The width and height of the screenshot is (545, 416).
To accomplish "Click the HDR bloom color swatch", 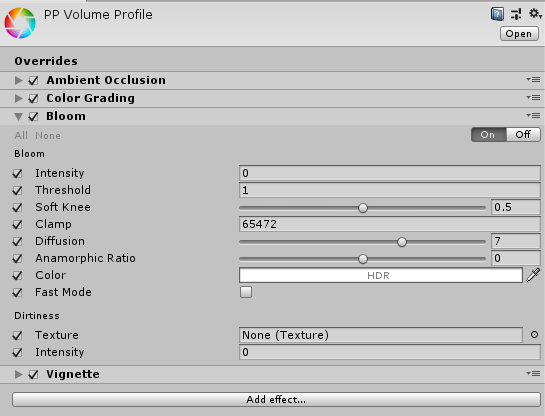I will point(381,275).
